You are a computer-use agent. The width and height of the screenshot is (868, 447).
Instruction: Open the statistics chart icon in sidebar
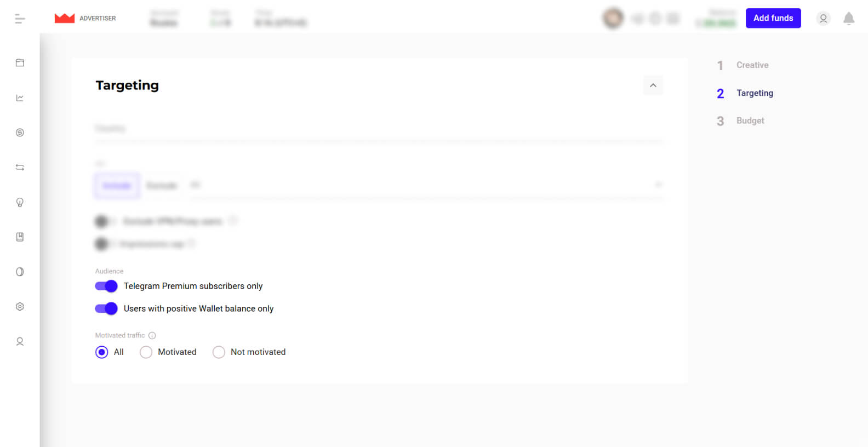(20, 98)
